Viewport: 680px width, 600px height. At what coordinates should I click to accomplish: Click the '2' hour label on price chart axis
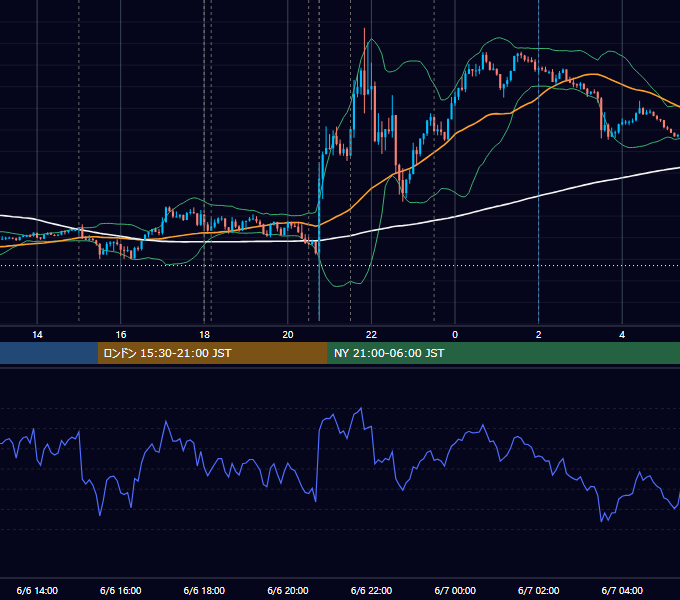click(539, 335)
